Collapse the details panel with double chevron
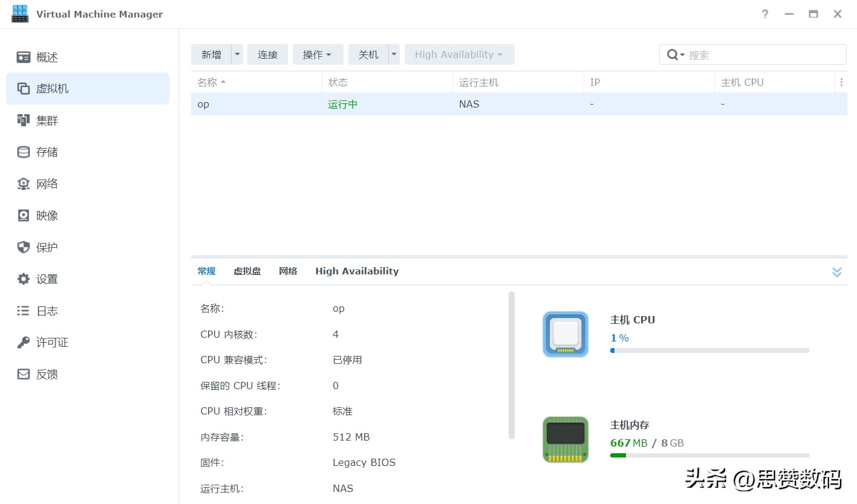This screenshot has height=504, width=857. (836, 272)
